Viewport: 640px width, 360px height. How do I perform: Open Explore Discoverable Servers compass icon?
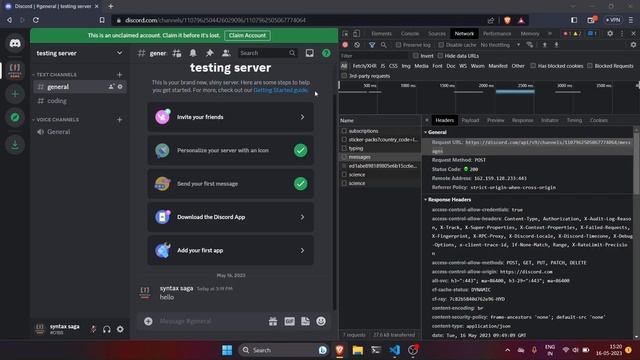click(x=15, y=118)
